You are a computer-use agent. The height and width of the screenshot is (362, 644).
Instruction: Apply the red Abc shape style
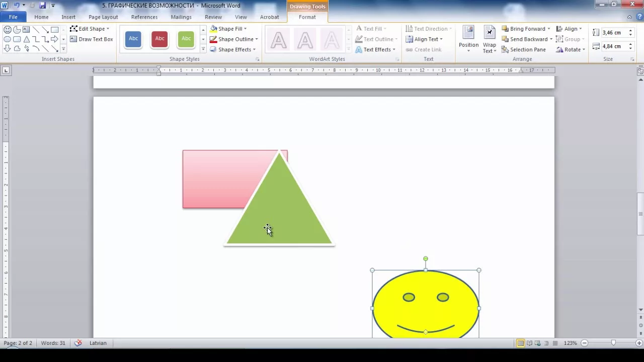(159, 39)
